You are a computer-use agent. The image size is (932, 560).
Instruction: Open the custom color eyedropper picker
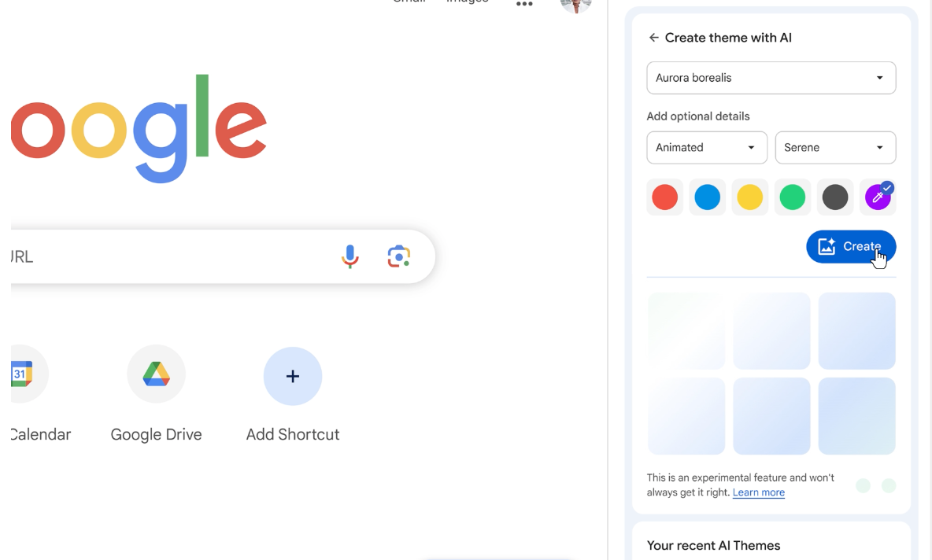coord(878,197)
